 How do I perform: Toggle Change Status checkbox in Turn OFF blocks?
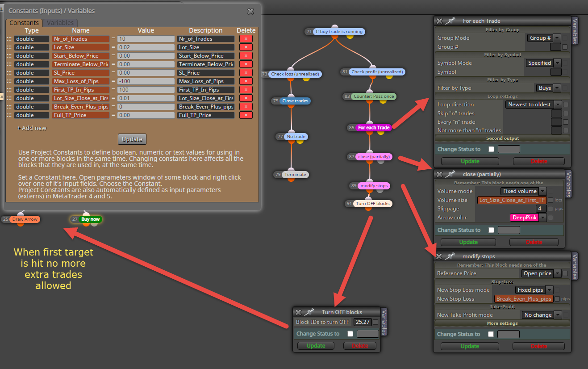click(x=350, y=334)
